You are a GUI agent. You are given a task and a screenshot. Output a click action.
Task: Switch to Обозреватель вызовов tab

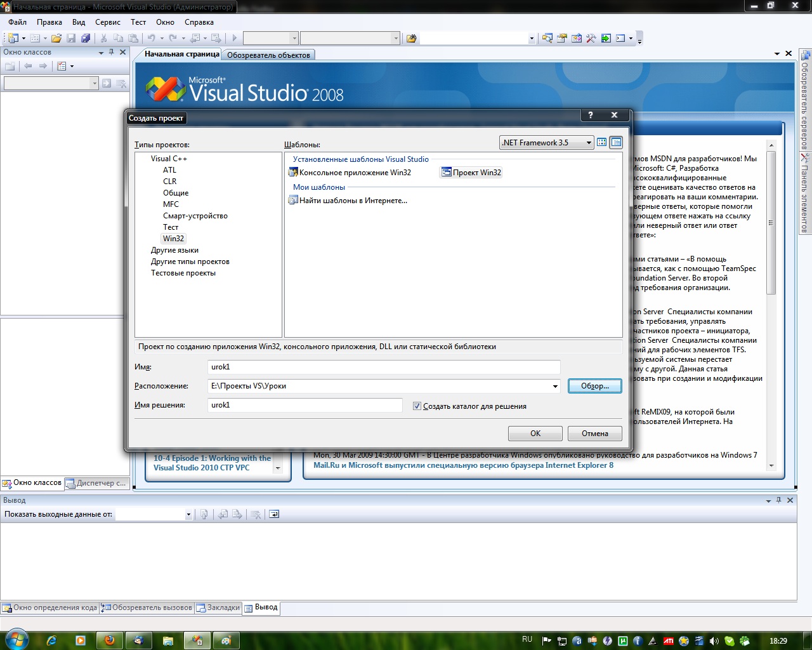[x=147, y=607]
